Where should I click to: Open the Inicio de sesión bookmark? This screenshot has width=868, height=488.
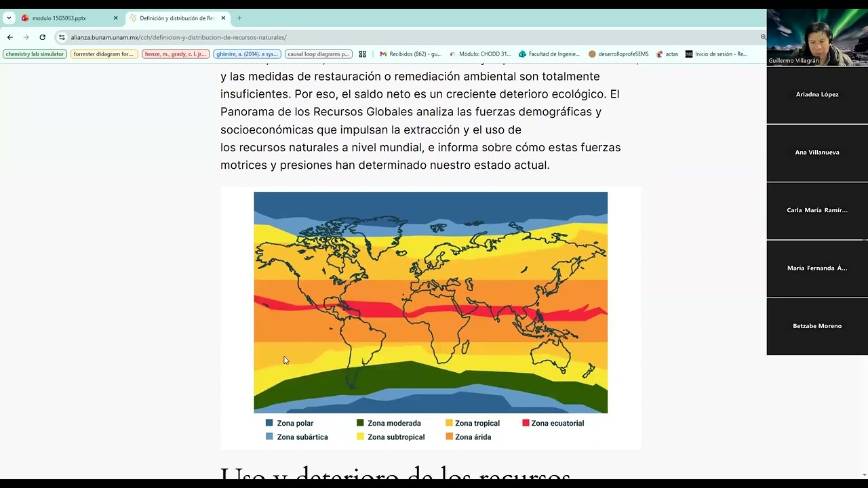tap(716, 54)
